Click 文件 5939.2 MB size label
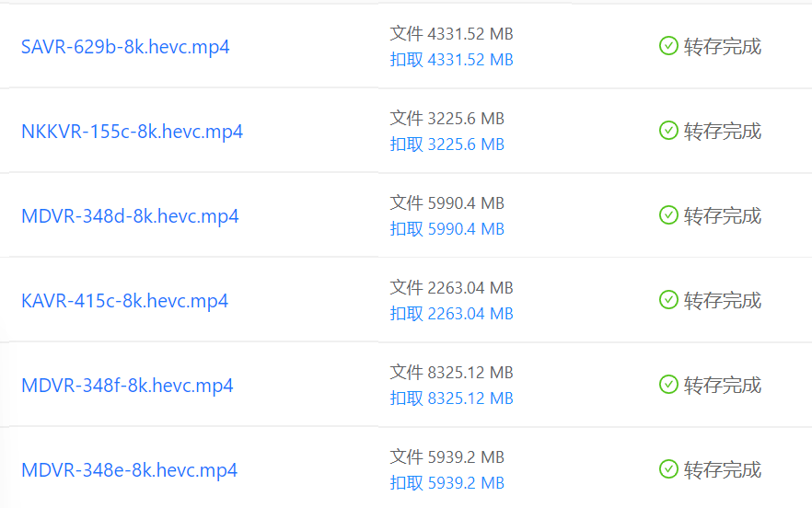 447,456
